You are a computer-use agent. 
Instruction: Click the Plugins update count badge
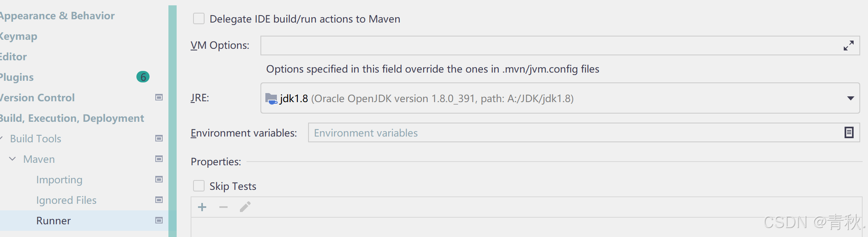tap(143, 77)
